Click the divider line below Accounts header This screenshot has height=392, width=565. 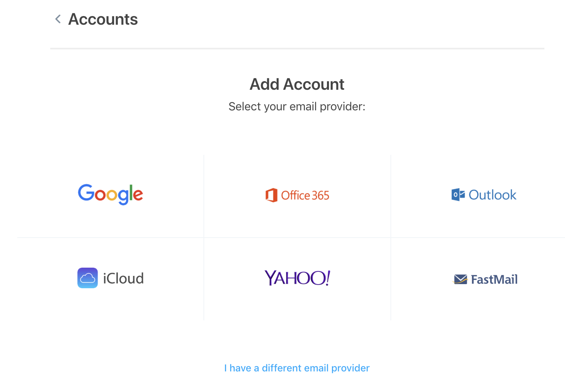(x=297, y=49)
